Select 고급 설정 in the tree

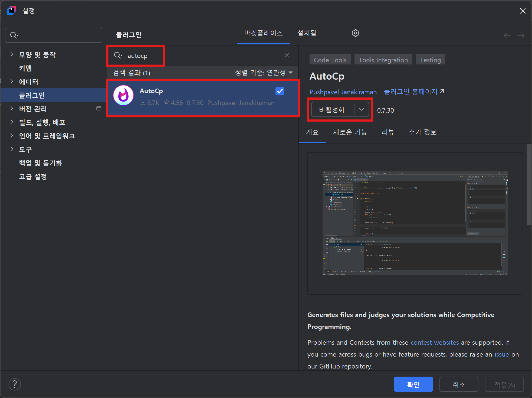[x=33, y=176]
